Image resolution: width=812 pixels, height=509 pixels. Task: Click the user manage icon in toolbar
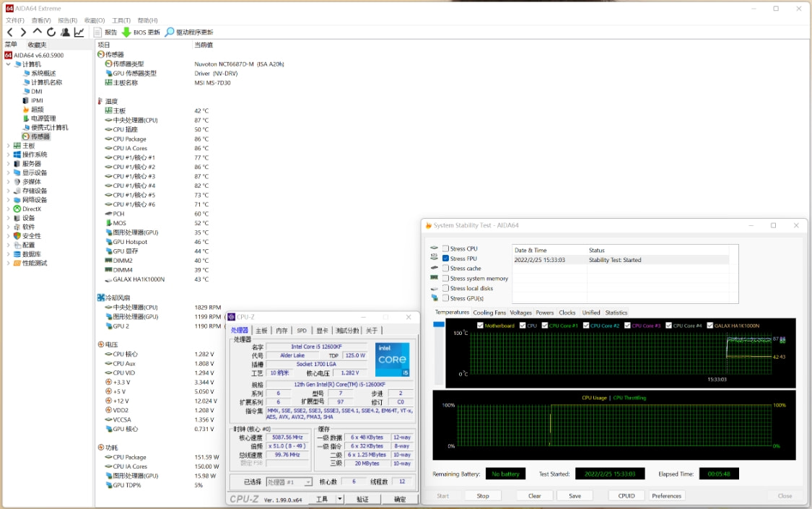[65, 32]
